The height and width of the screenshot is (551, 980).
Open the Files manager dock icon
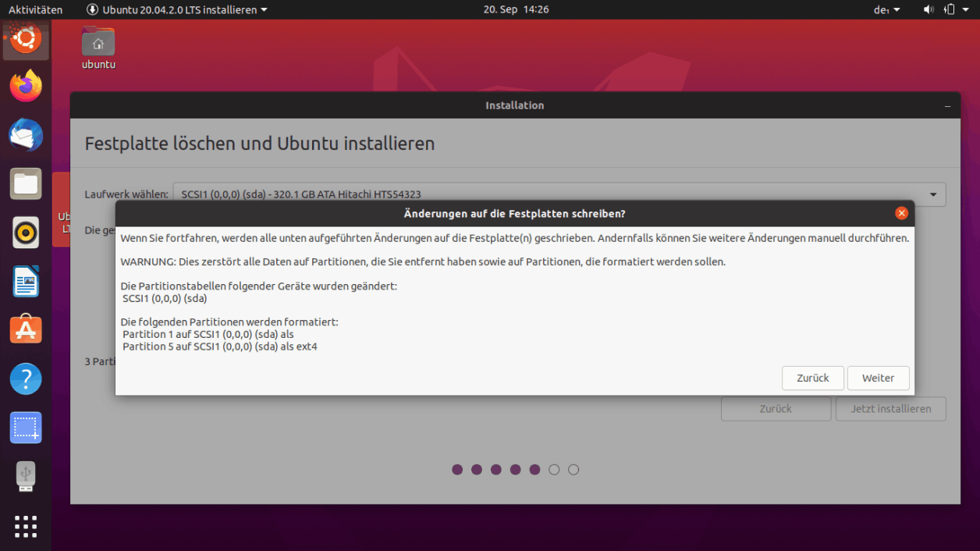[26, 184]
